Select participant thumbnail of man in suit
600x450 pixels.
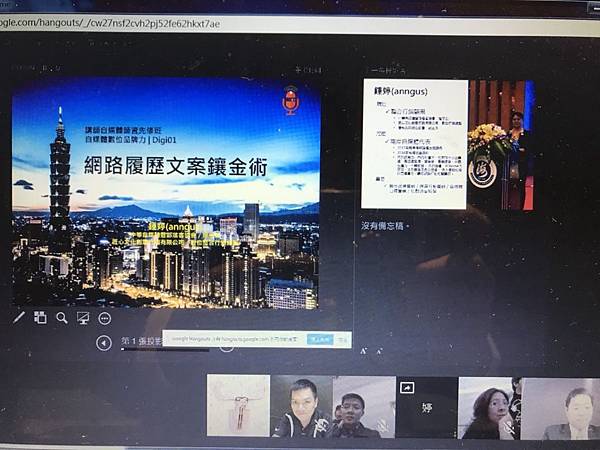[561, 409]
